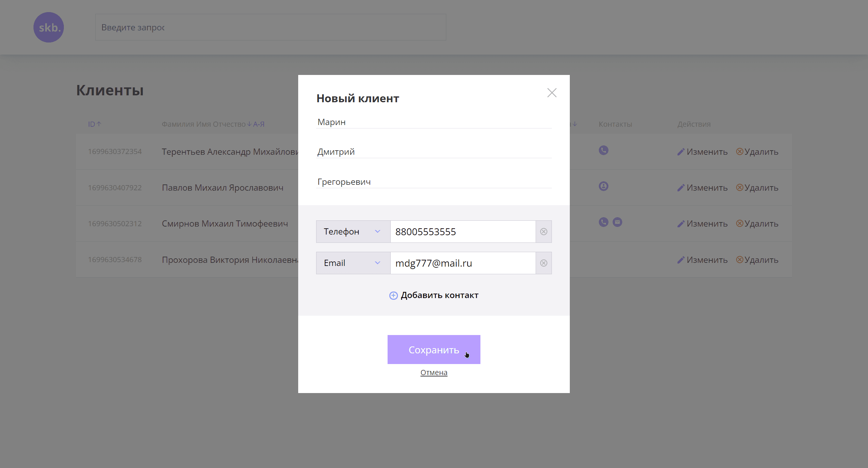Screen dimensions: 868x468
Task: Click the contact icon for Павлов Михаил
Action: pos(603,187)
